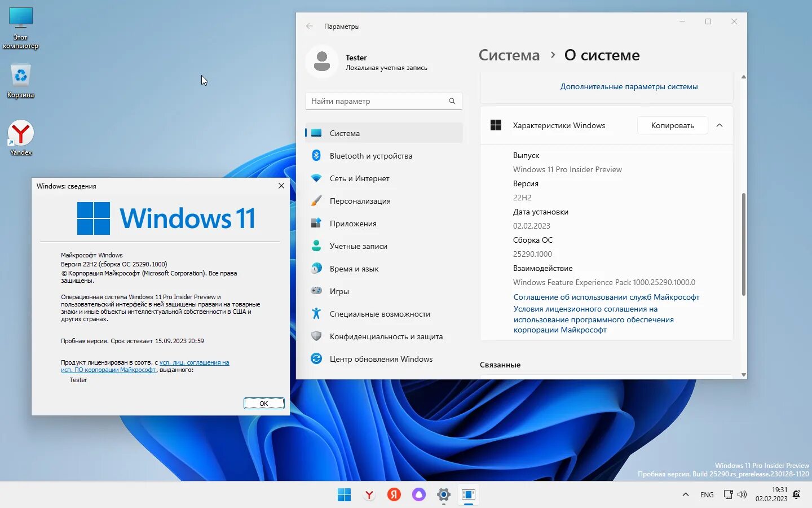Open Bluetooth и устройства section
812x508 pixels.
pos(384,156)
